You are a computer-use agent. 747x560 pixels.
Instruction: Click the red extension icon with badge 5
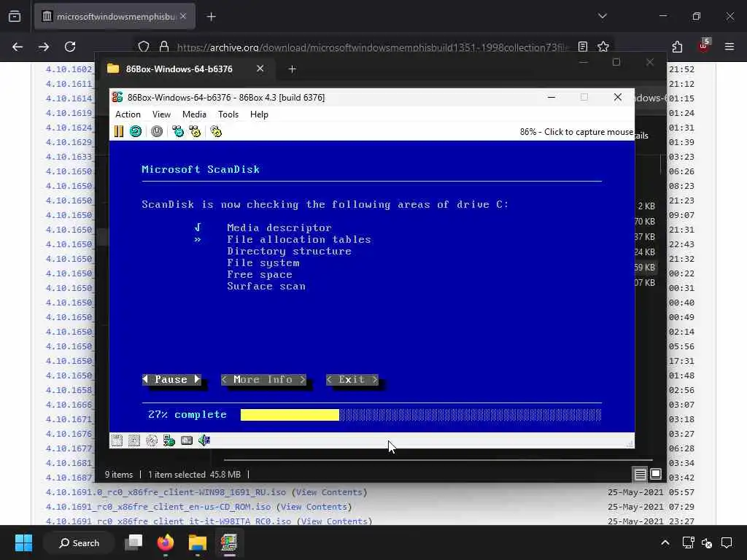point(704,46)
